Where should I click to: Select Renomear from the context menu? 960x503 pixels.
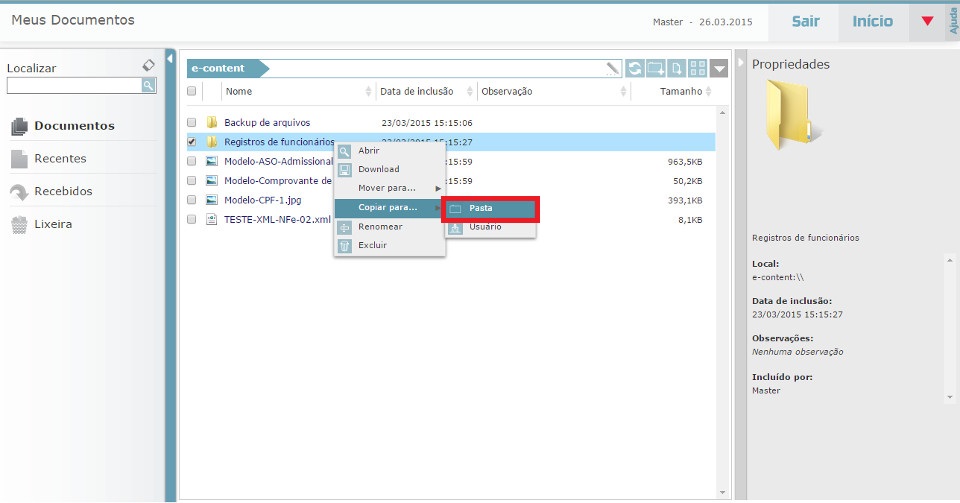tap(380, 227)
